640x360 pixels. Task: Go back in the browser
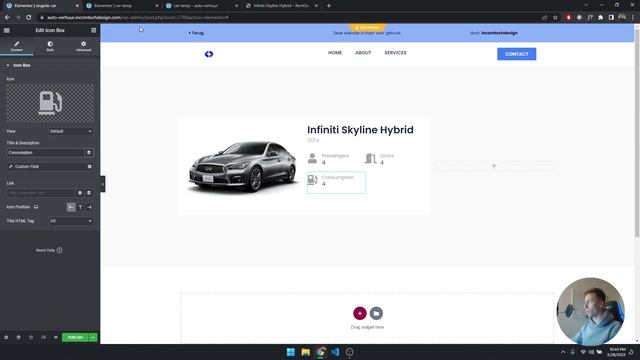(7, 18)
